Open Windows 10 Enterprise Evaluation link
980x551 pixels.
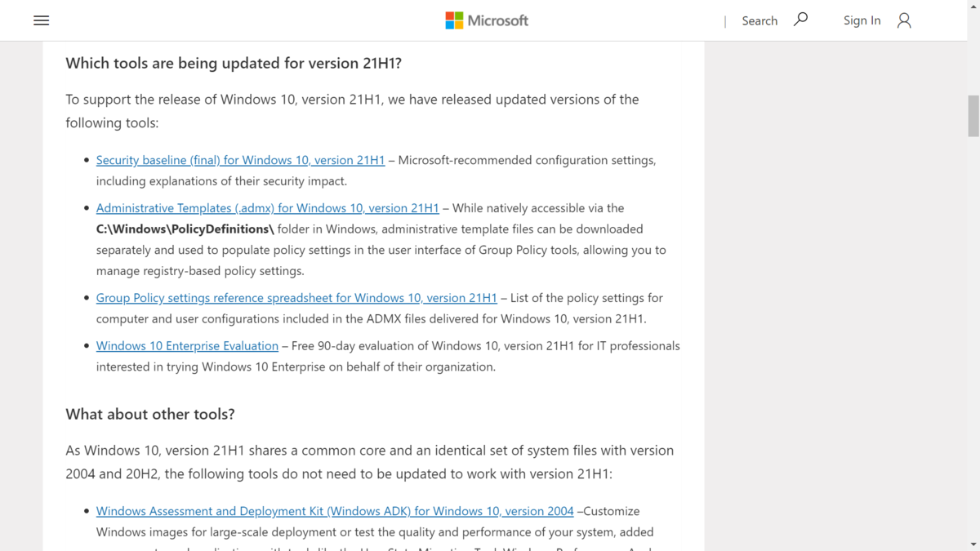click(x=187, y=346)
